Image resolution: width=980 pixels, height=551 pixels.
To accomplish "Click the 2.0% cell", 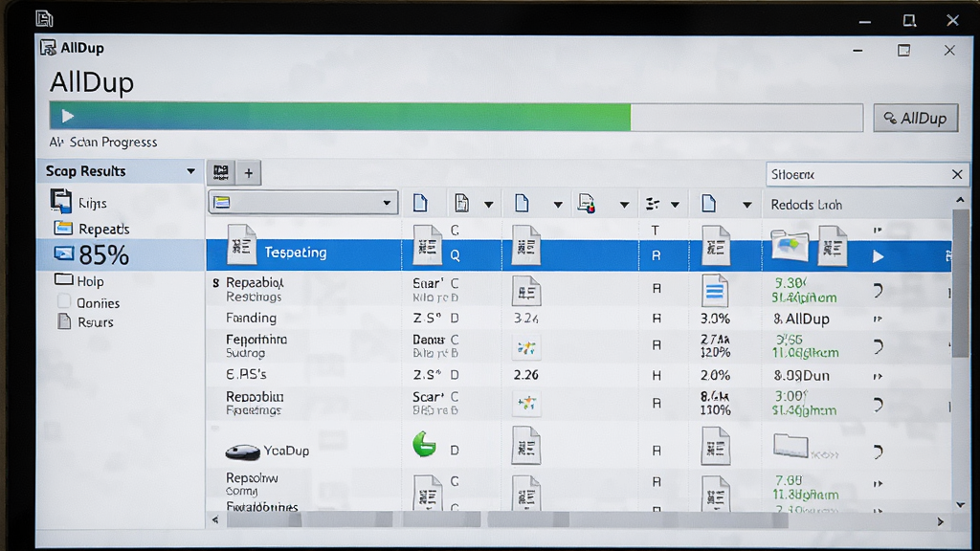I will pyautogui.click(x=715, y=375).
